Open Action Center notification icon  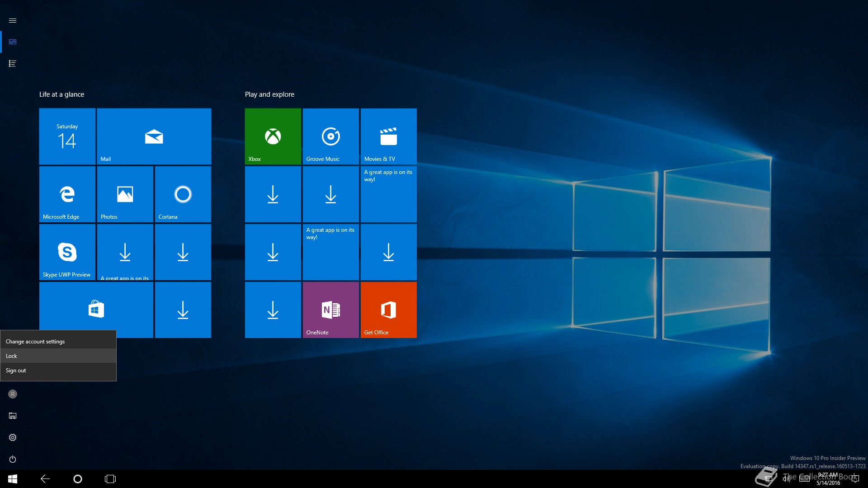(x=855, y=479)
